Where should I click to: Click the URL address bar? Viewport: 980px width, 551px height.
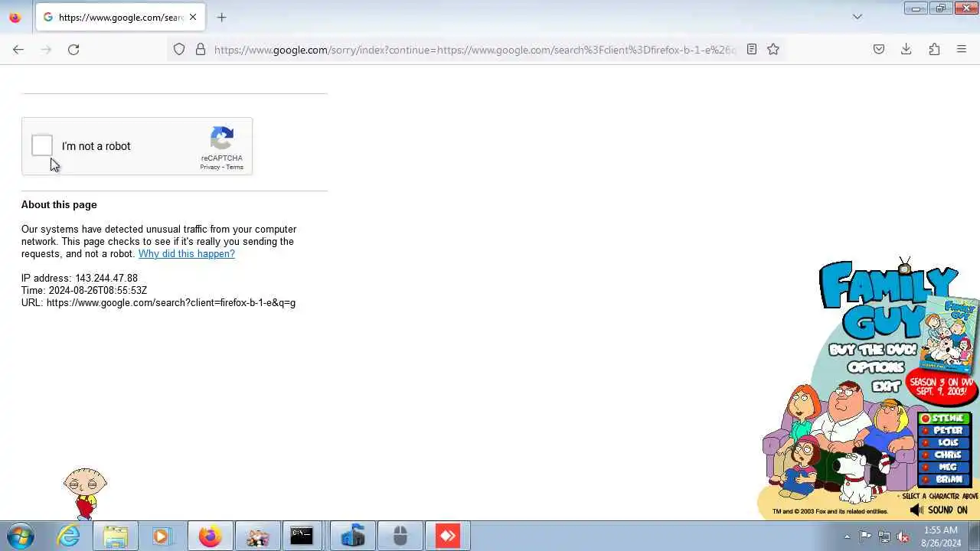475,50
